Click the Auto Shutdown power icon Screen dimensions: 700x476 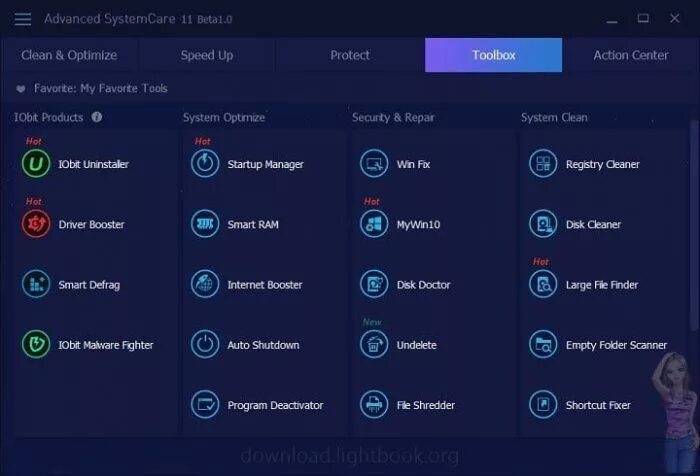(205, 344)
